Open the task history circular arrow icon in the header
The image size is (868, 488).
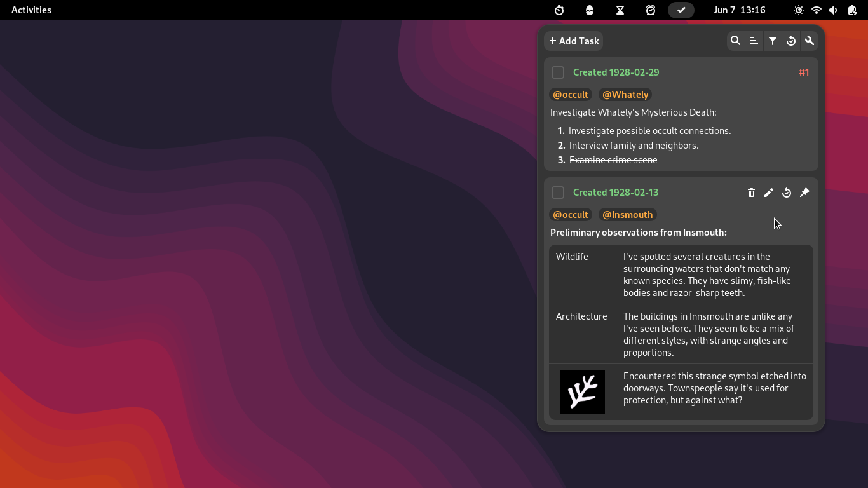(791, 41)
